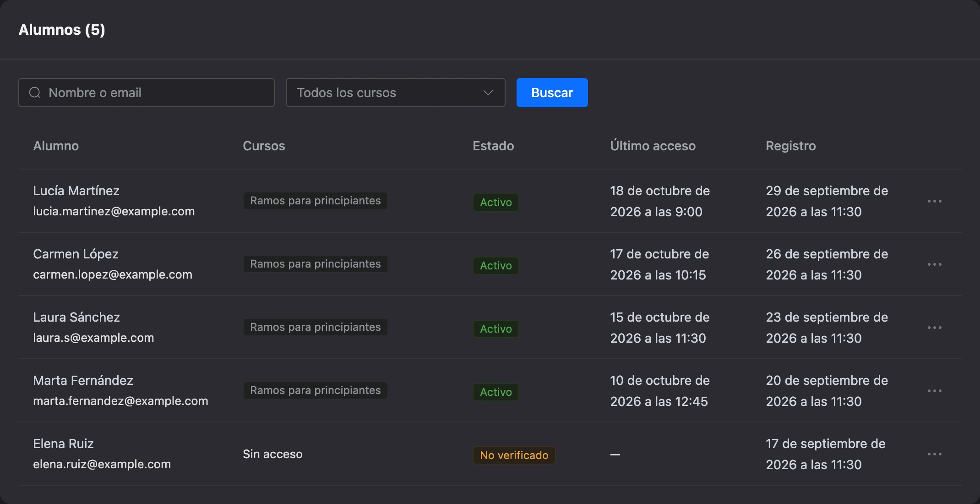Open the more actions menu for Elena Ruiz
The height and width of the screenshot is (504, 980).
pyautogui.click(x=934, y=454)
